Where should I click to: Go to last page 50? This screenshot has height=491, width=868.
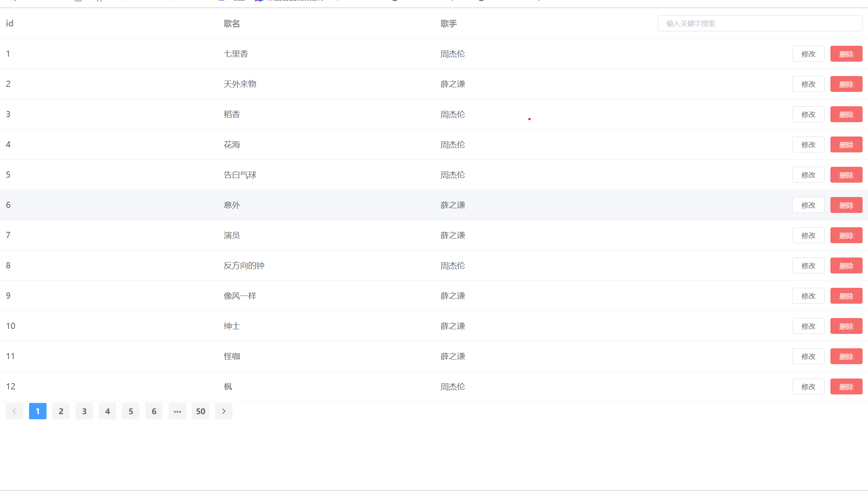[x=200, y=411]
